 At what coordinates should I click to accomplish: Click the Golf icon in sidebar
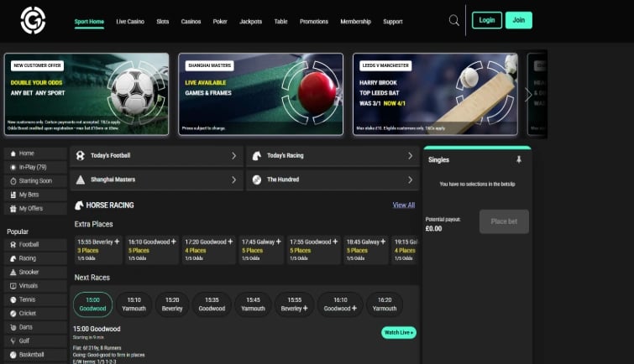pyautogui.click(x=13, y=341)
